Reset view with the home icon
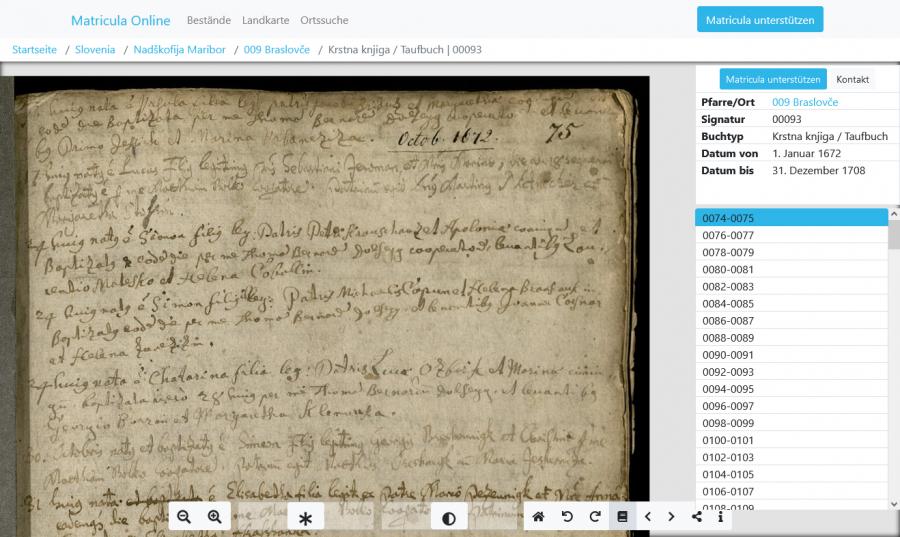The height and width of the screenshot is (537, 900). click(538, 517)
